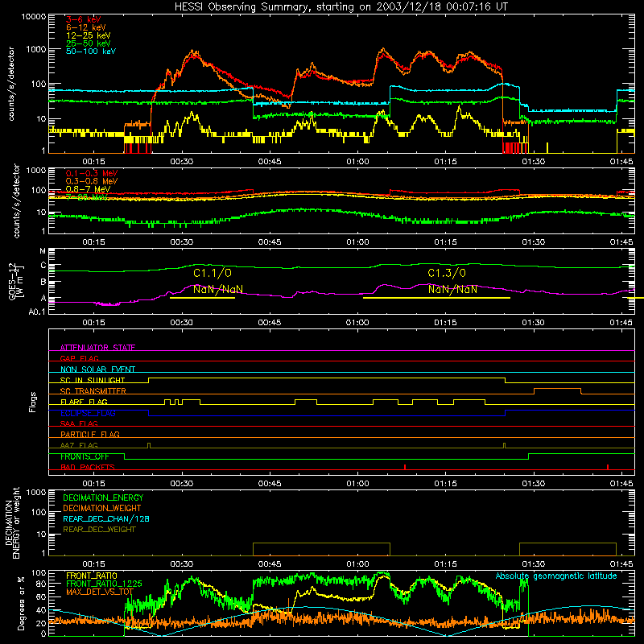644x644 pixels.
Task: Select the 12-25 keV legend label
Action: coord(88,35)
